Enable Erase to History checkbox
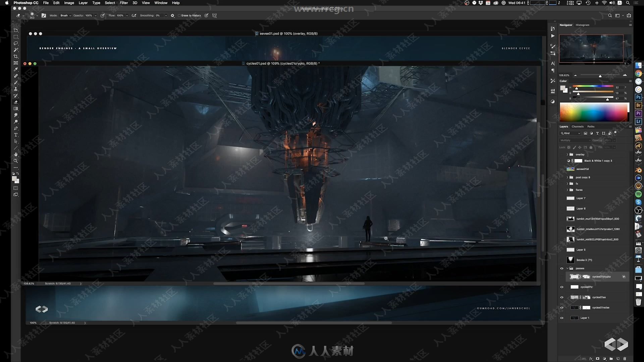The height and width of the screenshot is (362, 644). [x=179, y=15]
